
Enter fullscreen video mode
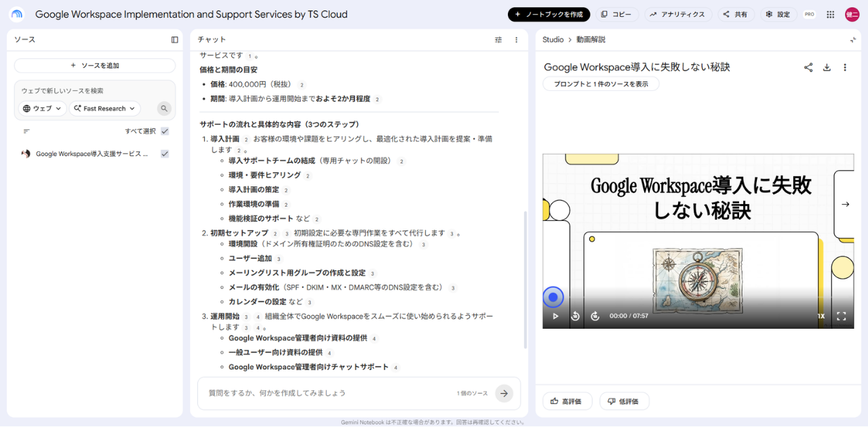click(841, 316)
